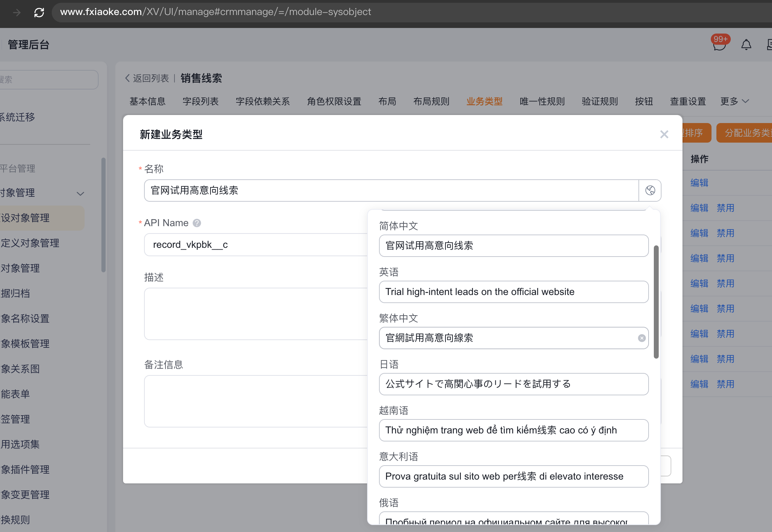Edit the 英语 translation field
772x532 pixels.
click(514, 292)
